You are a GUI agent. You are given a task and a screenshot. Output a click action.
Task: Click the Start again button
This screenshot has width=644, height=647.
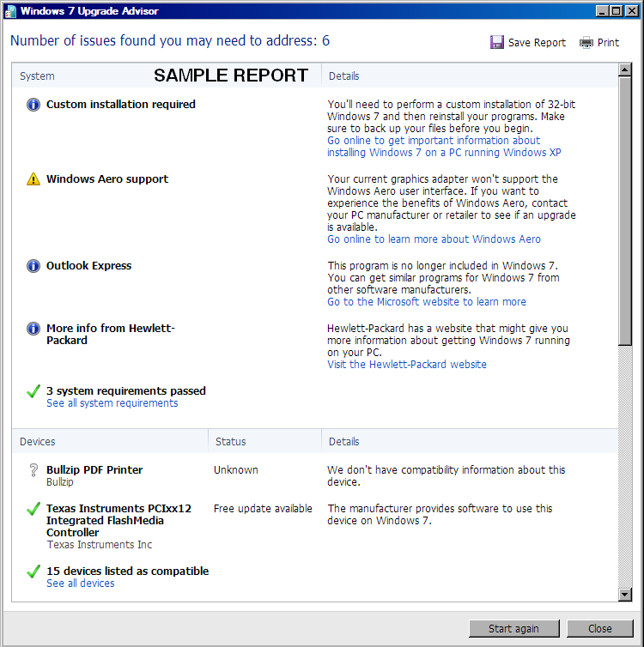click(x=514, y=628)
